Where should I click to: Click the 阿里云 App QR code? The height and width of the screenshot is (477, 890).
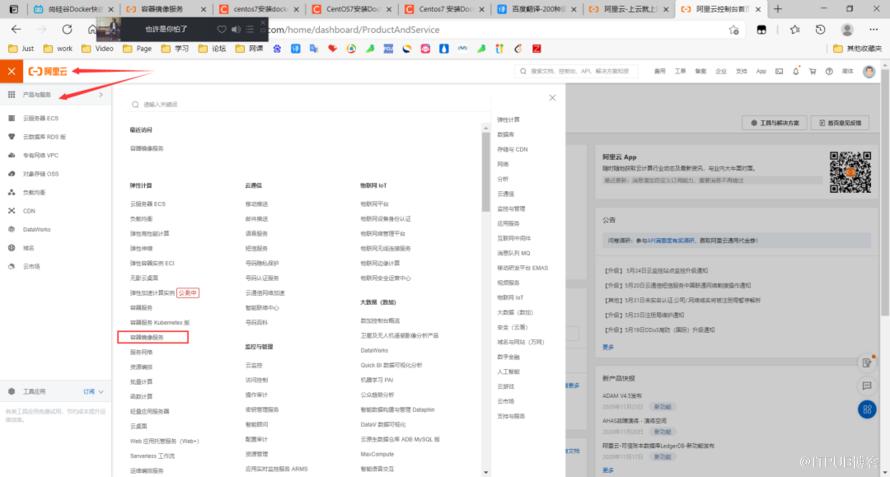pyautogui.click(x=850, y=171)
